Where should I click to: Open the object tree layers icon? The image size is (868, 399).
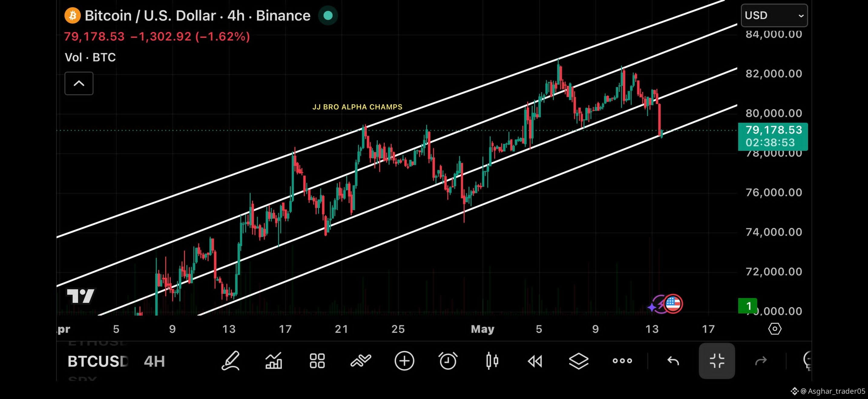click(x=579, y=361)
